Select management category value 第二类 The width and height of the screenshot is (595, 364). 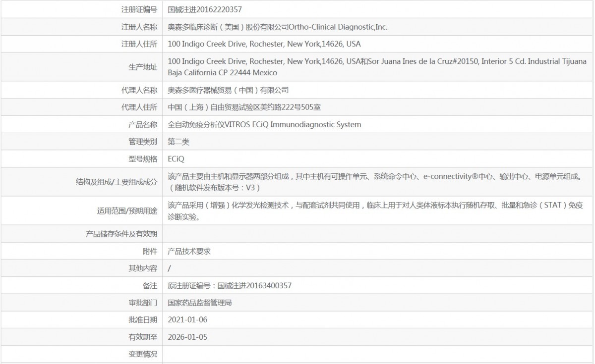[x=178, y=142]
